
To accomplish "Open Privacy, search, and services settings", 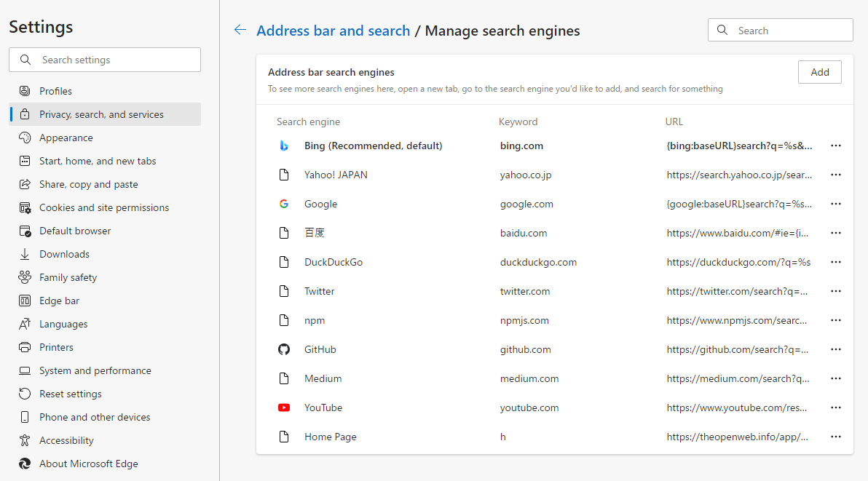I will point(105,114).
